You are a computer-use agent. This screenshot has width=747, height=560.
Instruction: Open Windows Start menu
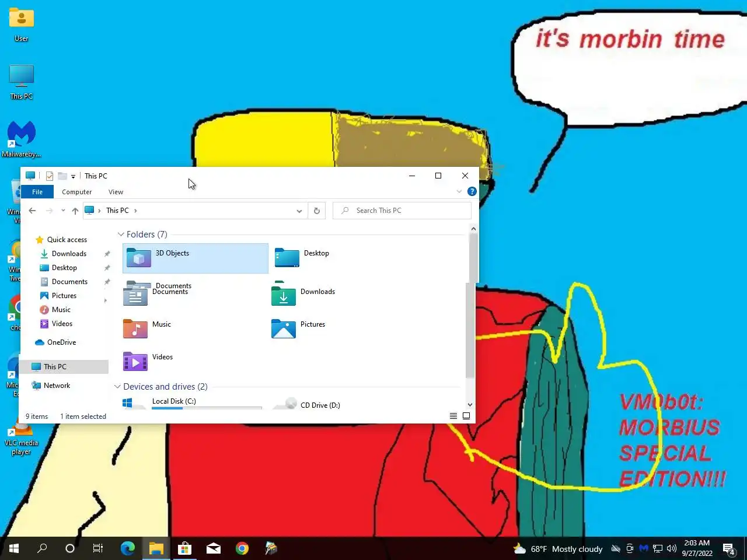coord(14,548)
